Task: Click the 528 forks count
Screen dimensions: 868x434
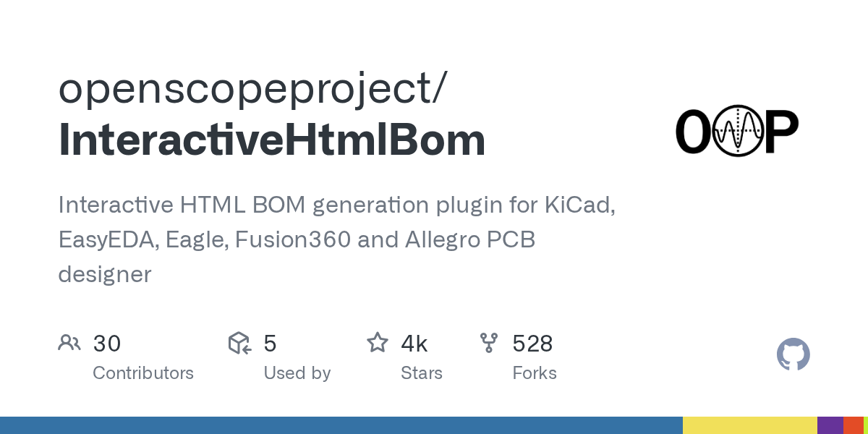Action: tap(533, 344)
